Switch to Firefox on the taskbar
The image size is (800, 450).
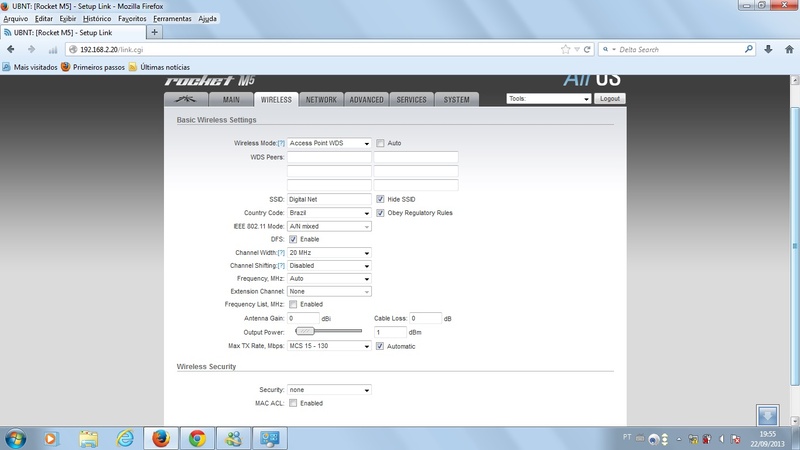(161, 438)
